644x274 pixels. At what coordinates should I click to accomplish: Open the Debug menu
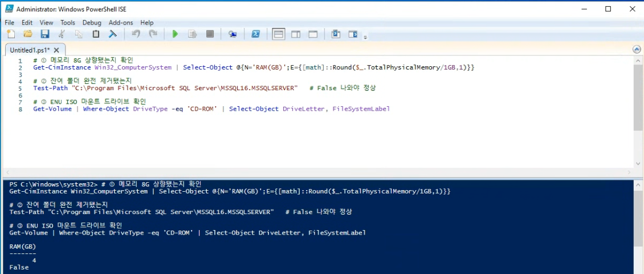92,23
